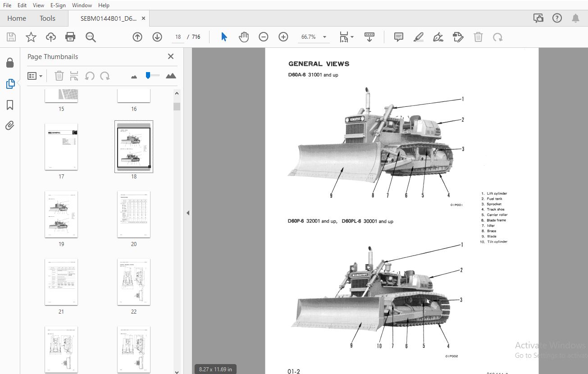Open Help question mark icon
The image size is (588, 374).
[557, 18]
